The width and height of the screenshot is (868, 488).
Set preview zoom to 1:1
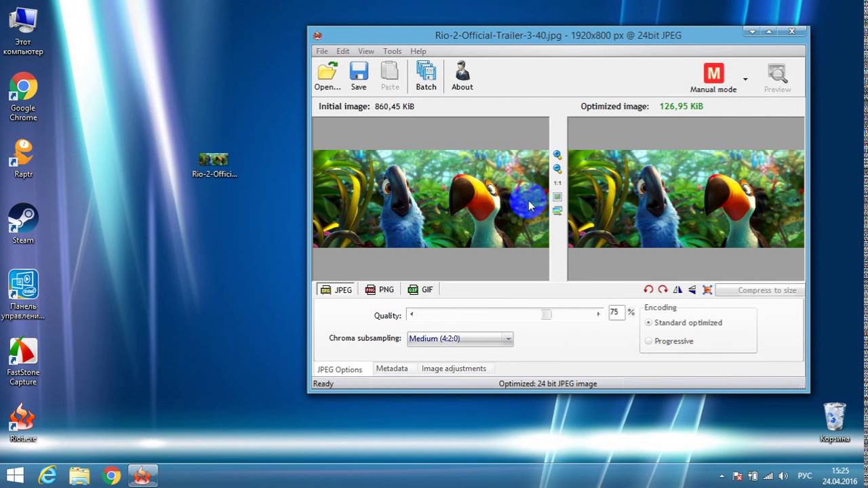(x=557, y=183)
